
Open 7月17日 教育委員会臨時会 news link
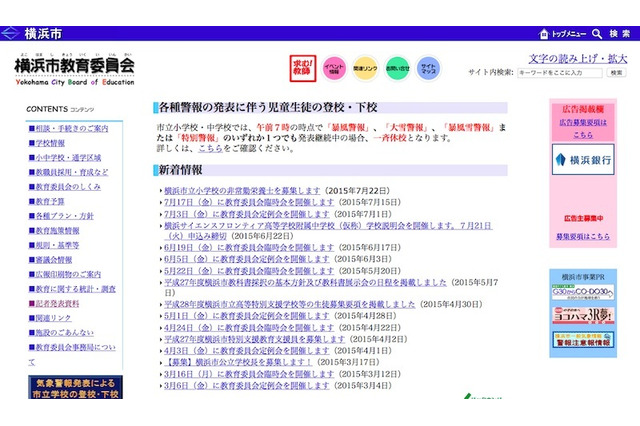(x=249, y=202)
